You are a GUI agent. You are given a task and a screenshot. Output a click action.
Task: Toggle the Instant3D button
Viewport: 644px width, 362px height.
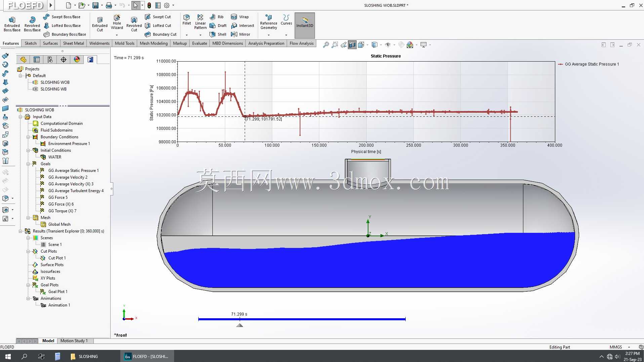point(305,25)
